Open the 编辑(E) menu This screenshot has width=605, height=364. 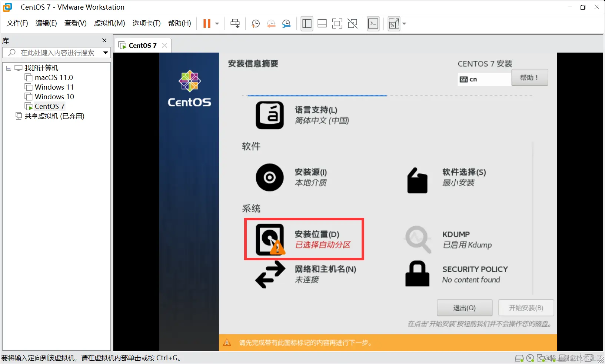tap(46, 23)
